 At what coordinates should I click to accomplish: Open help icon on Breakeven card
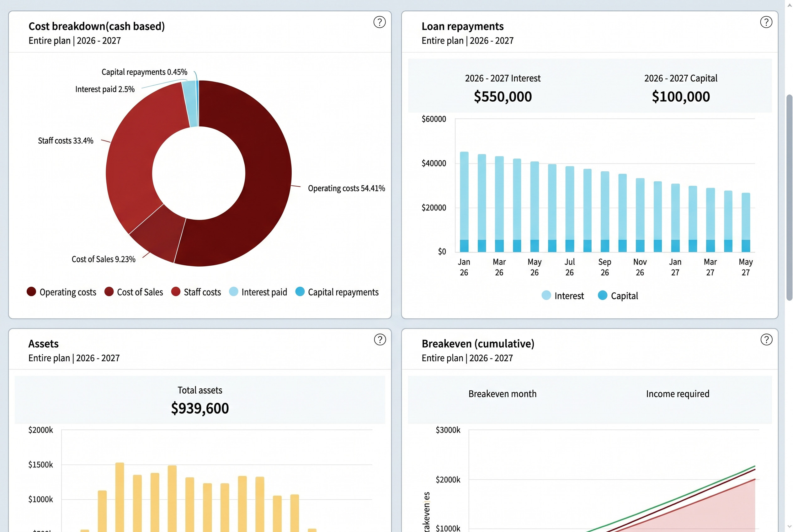point(766,339)
